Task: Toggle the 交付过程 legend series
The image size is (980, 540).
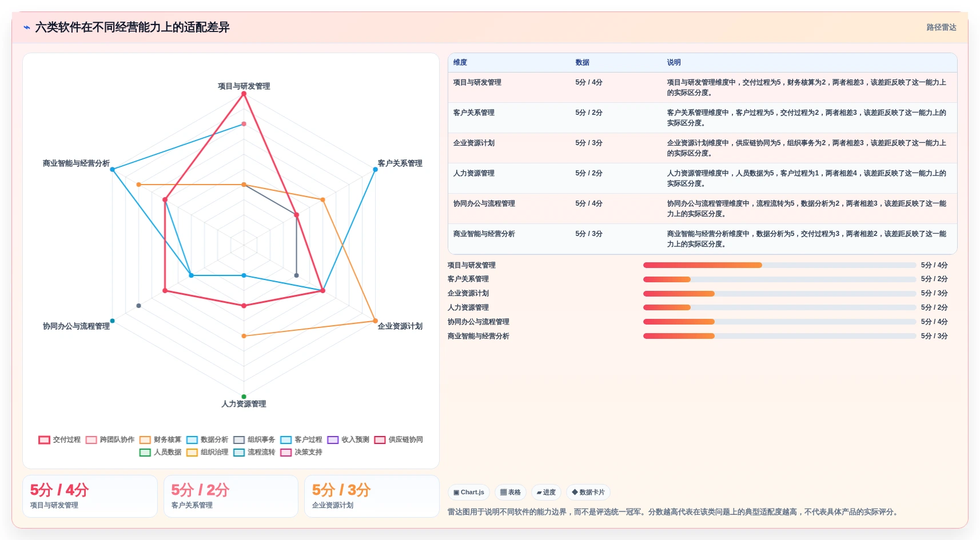Action: (x=59, y=439)
